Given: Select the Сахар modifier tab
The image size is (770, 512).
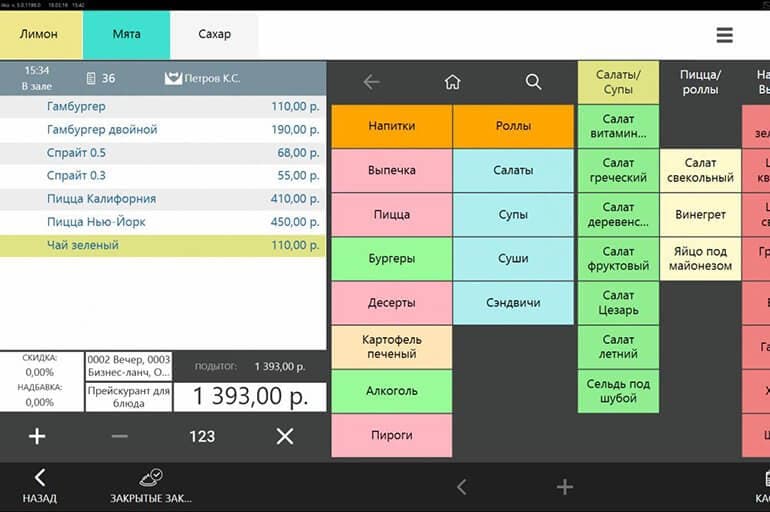Looking at the screenshot, I should click(215, 35).
